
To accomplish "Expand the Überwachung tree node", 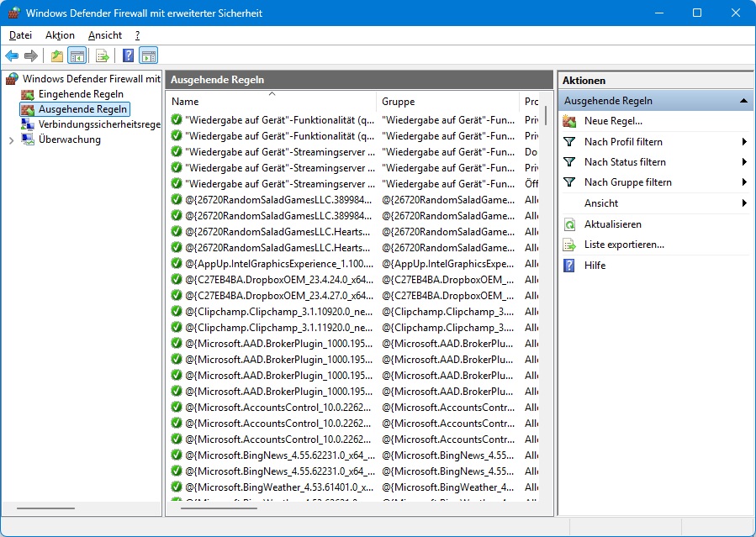I will [x=12, y=140].
